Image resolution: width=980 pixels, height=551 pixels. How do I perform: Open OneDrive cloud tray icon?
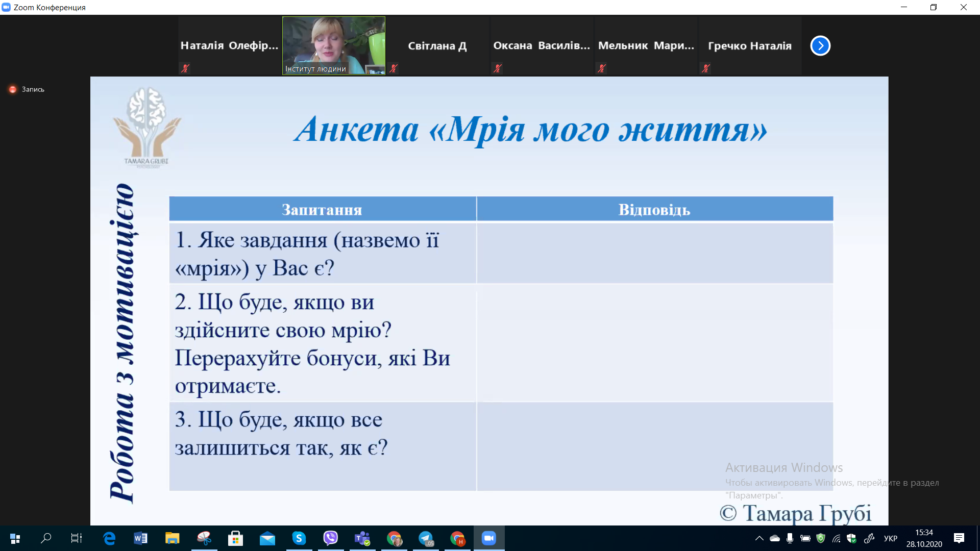775,538
